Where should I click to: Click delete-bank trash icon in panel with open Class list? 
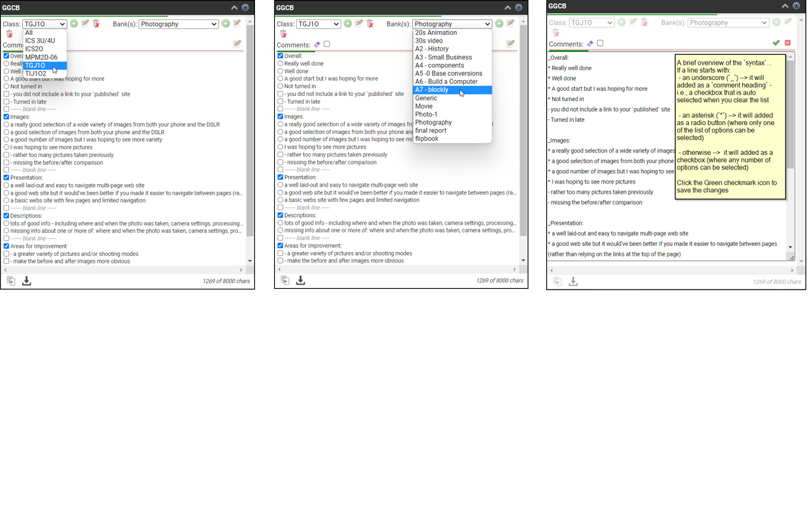[10, 34]
